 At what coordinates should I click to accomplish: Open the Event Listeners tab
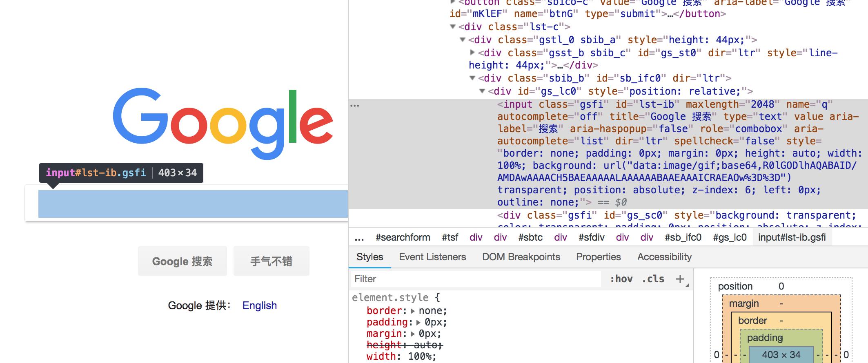click(x=432, y=257)
